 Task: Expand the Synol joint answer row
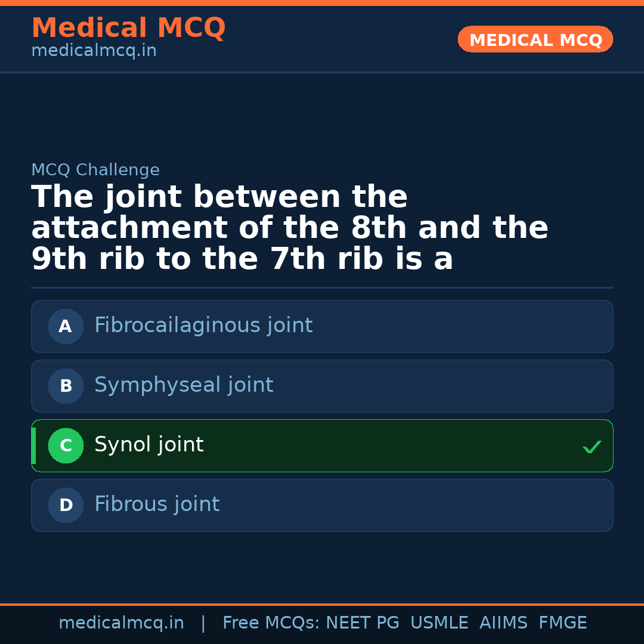coord(322,445)
